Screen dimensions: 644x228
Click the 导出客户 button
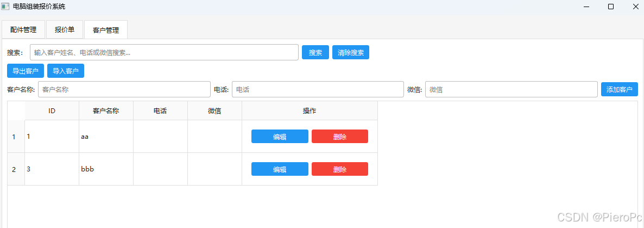pos(26,71)
